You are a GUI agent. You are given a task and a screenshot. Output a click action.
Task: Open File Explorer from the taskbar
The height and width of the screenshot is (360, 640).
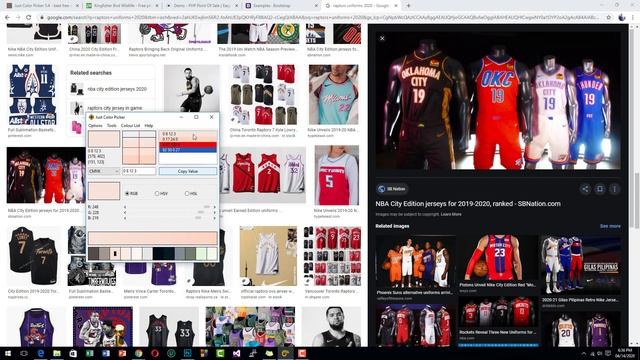[57, 353]
